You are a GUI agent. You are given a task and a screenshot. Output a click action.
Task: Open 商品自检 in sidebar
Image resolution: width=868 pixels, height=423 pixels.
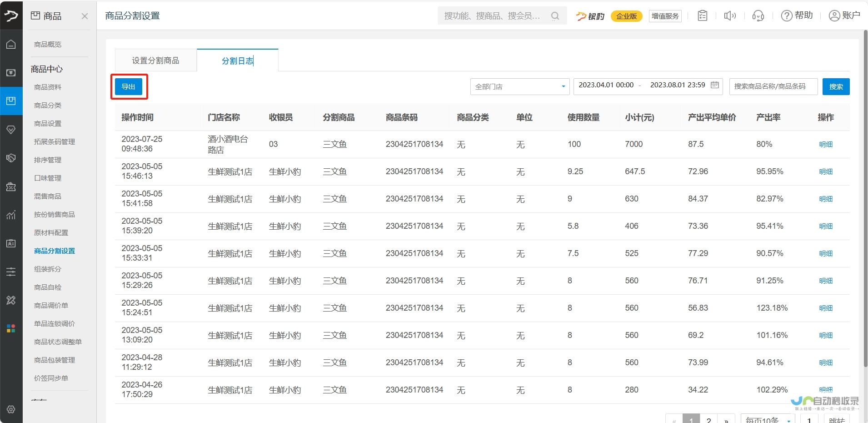coord(48,287)
